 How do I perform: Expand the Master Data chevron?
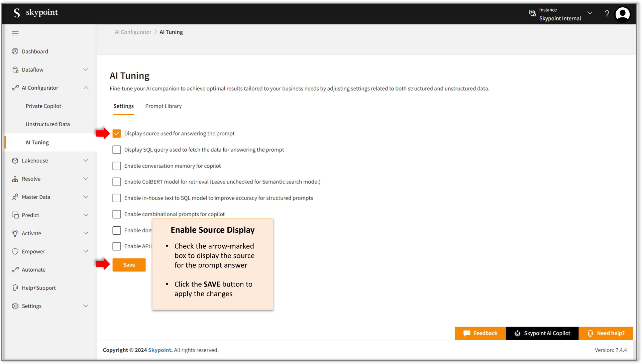(x=86, y=197)
